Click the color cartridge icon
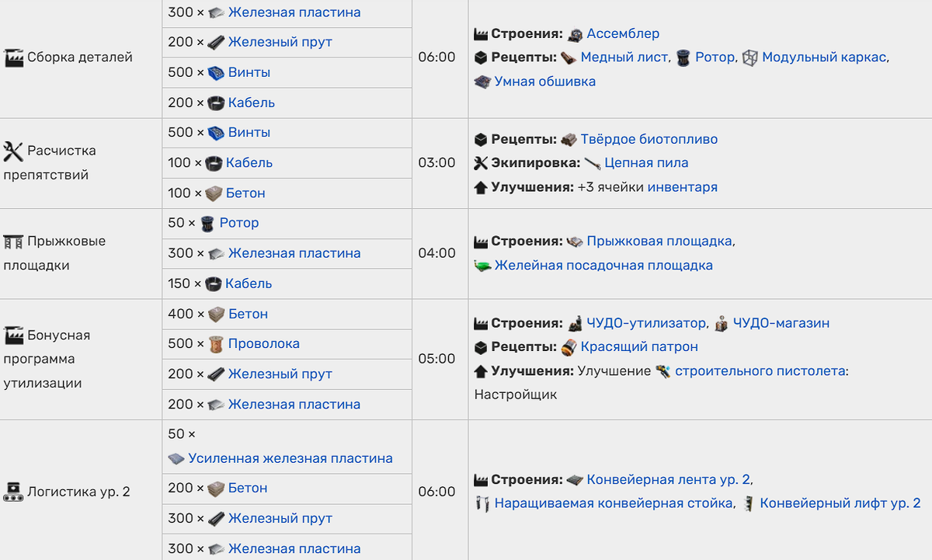Image resolution: width=932 pixels, height=560 pixels. click(569, 347)
